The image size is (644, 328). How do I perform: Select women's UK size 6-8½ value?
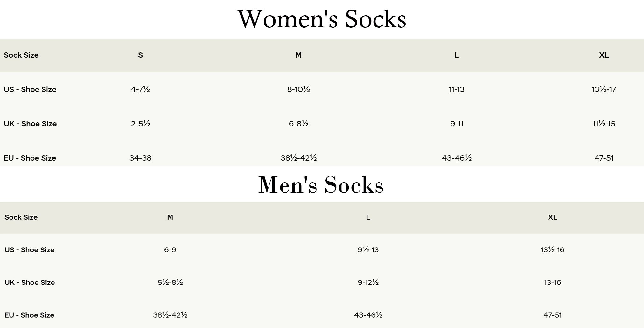(x=298, y=124)
